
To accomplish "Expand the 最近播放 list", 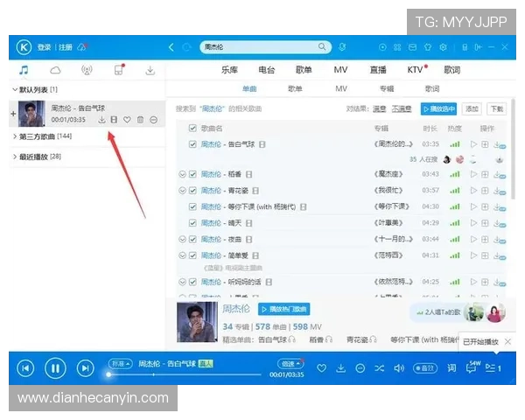I will [15, 157].
